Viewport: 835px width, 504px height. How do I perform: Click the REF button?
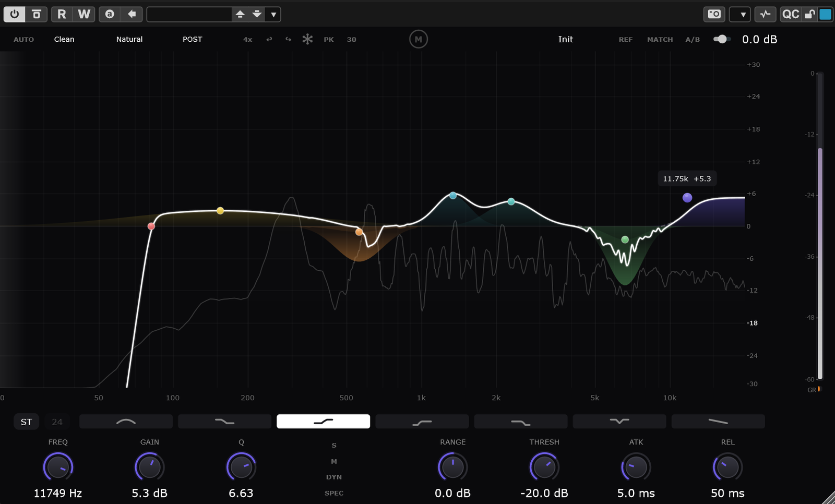(625, 40)
